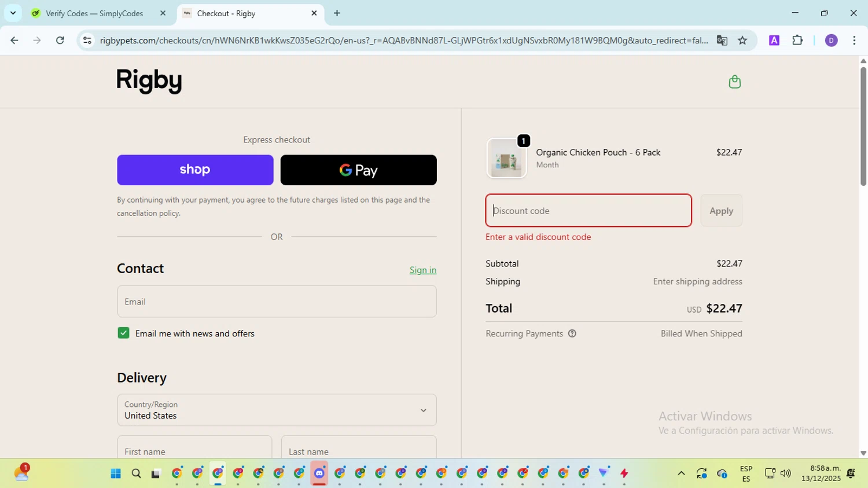This screenshot has height=488, width=868.
Task: Click the 'Organic Chicken Pouch - 6 Pack' title
Action: (598, 152)
